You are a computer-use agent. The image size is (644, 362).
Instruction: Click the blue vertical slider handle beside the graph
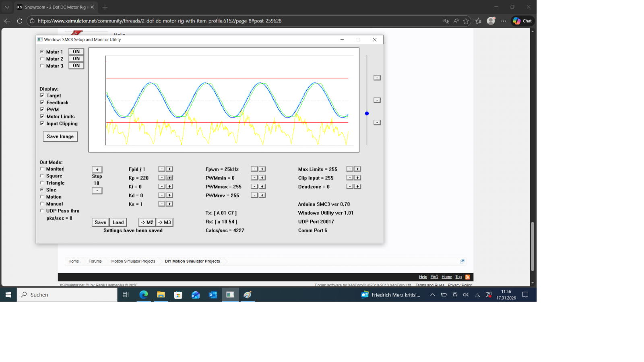coord(367,113)
